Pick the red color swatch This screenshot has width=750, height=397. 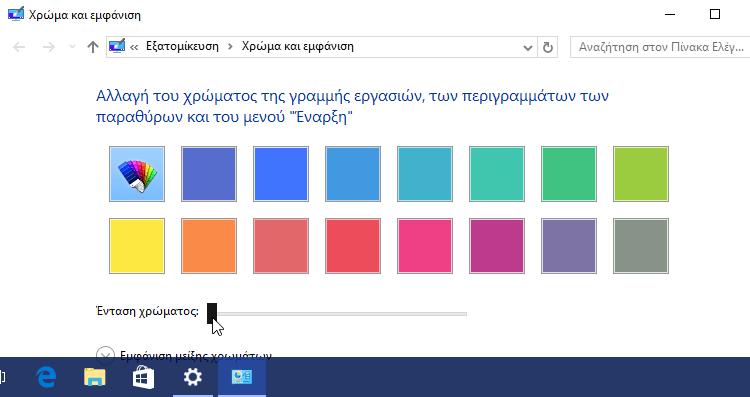tap(353, 246)
